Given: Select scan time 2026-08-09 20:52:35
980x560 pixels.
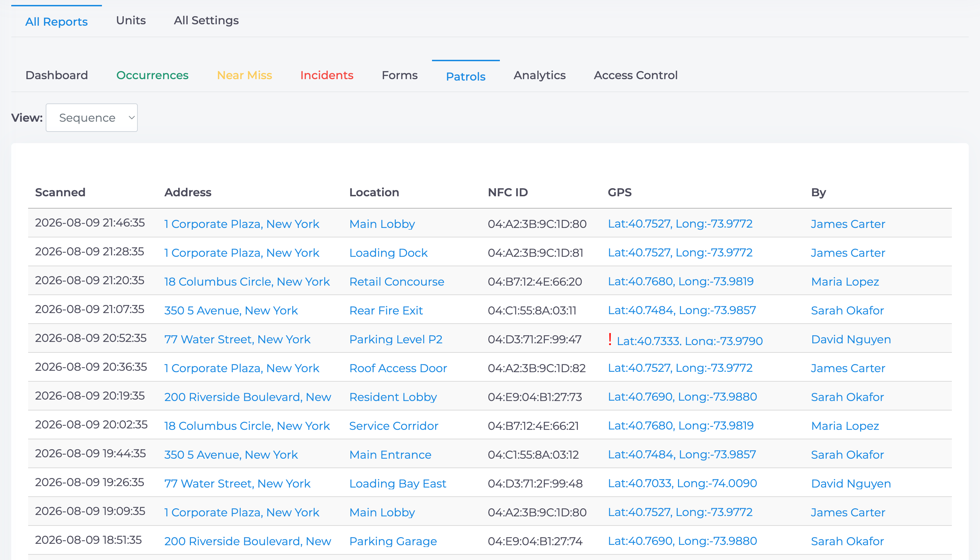Looking at the screenshot, I should pos(91,338).
